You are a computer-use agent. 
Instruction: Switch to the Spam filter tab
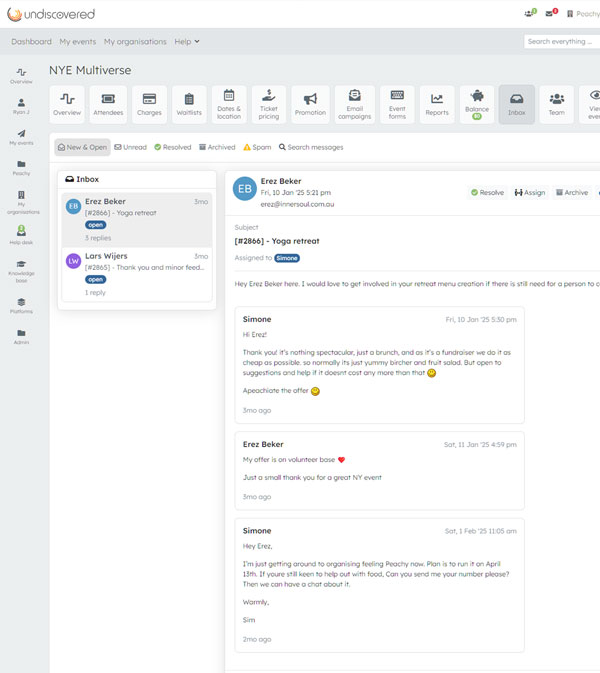257,147
